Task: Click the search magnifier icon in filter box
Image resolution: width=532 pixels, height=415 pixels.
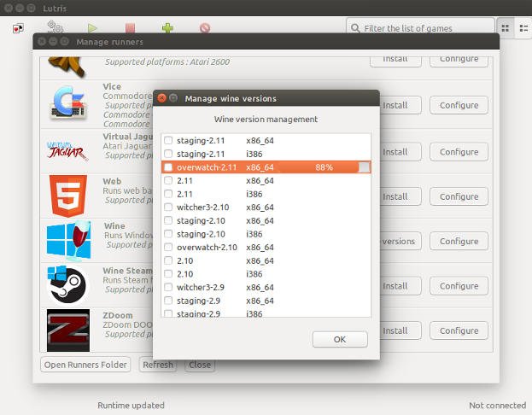Action: click(355, 28)
